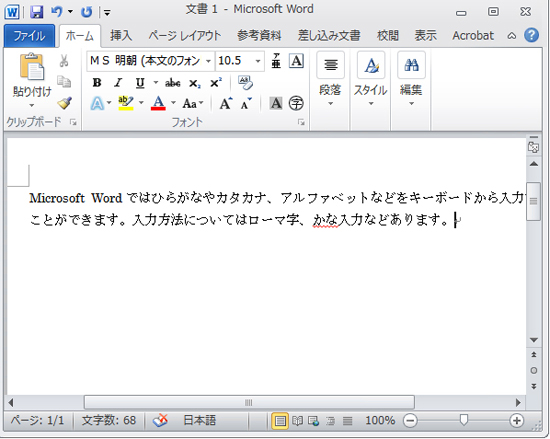Apply the yellow highlight color

pyautogui.click(x=126, y=103)
